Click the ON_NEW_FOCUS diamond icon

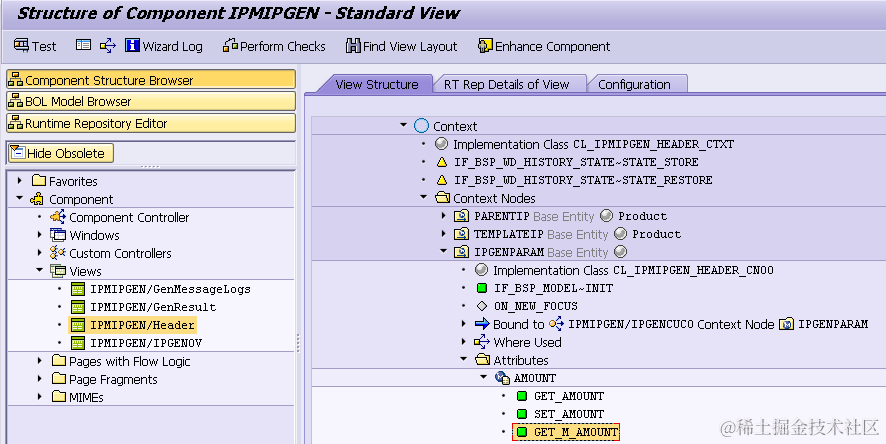coord(482,306)
